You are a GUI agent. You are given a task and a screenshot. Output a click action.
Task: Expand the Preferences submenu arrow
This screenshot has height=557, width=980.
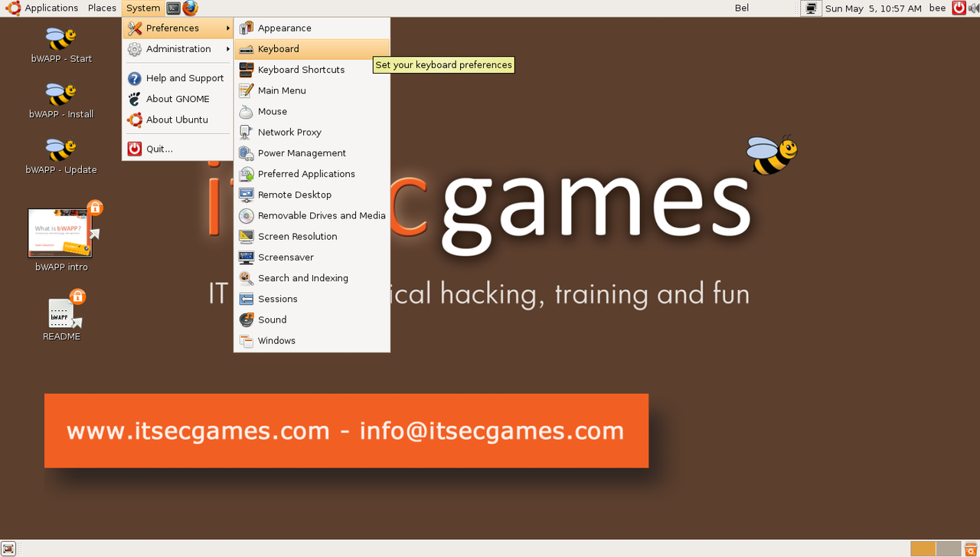228,28
